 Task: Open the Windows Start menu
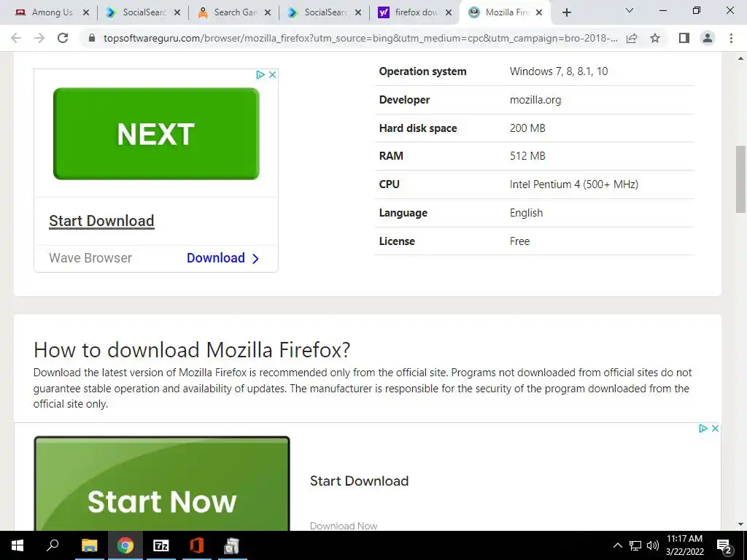coord(18,545)
